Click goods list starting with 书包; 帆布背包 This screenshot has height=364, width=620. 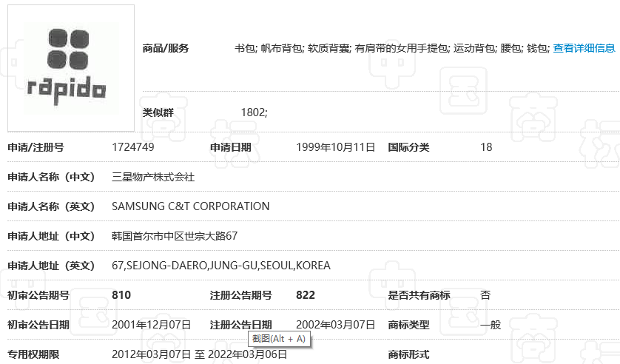(392, 48)
